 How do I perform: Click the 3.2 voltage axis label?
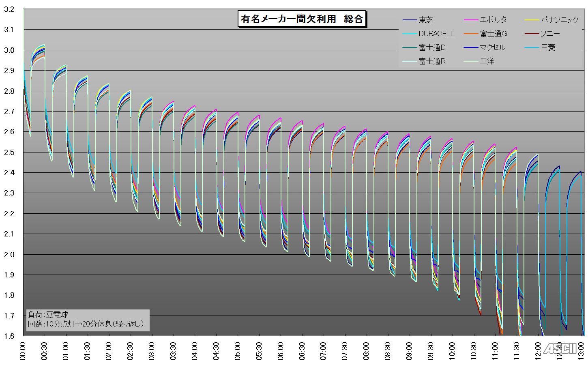(x=9, y=9)
